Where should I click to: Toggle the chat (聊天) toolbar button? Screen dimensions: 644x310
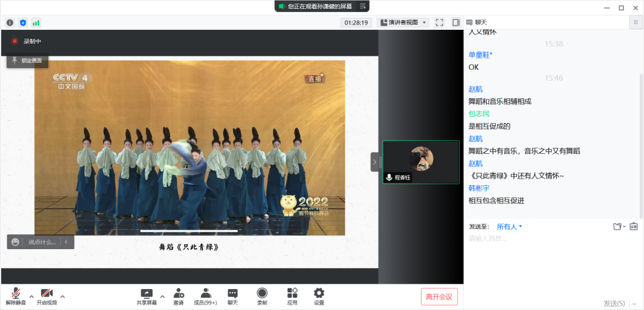[233, 297]
